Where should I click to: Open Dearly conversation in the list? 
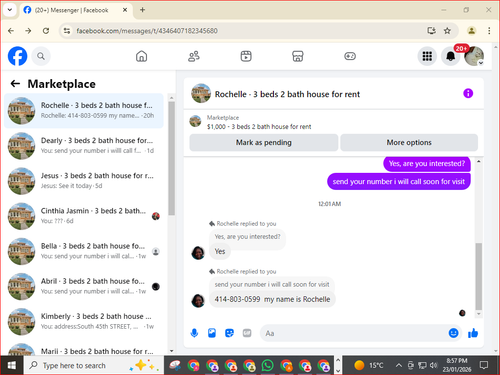[84, 146]
